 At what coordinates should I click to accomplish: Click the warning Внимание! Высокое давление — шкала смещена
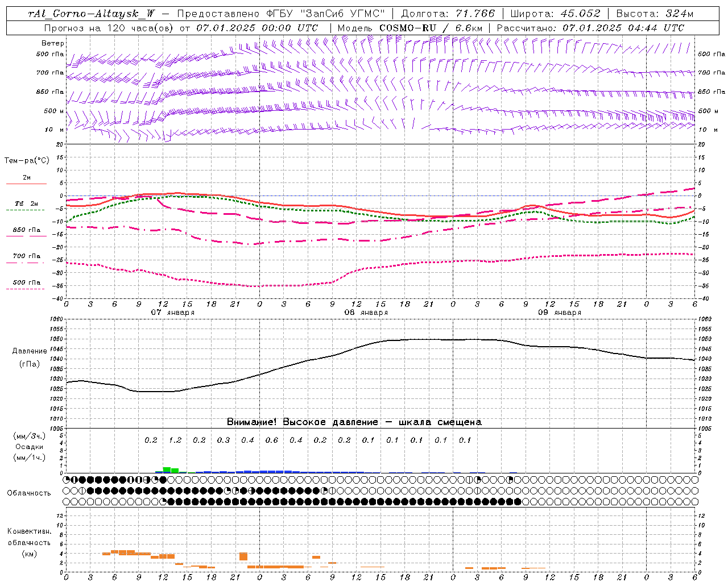click(354, 422)
